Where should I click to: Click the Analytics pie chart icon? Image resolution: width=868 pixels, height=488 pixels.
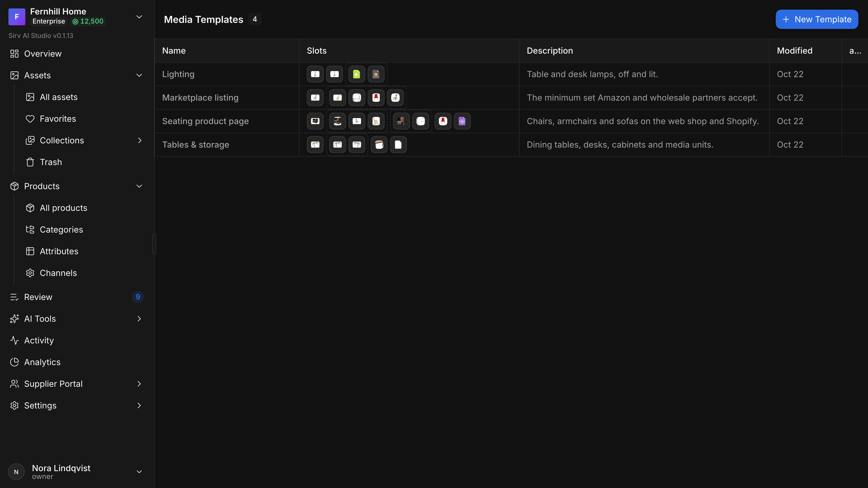pos(14,362)
